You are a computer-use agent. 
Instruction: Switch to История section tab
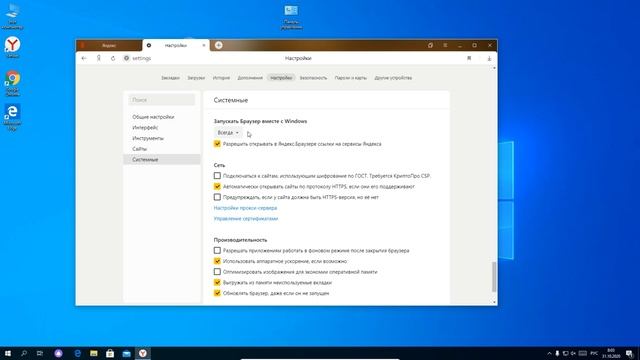[x=221, y=78]
